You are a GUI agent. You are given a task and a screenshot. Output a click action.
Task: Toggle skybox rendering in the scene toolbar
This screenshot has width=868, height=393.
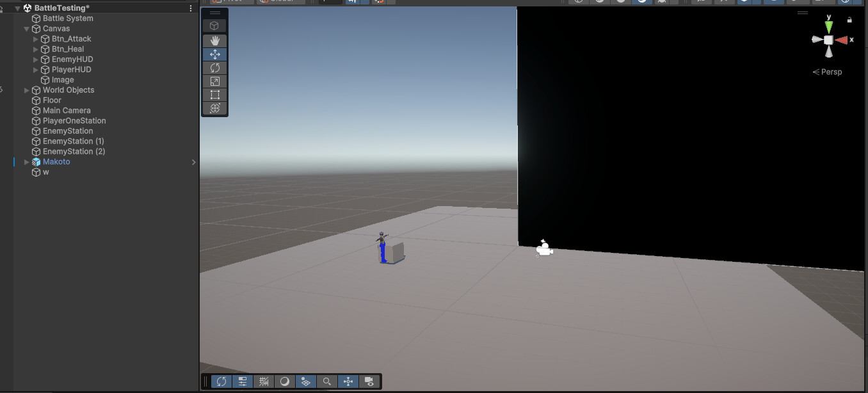[305, 381]
